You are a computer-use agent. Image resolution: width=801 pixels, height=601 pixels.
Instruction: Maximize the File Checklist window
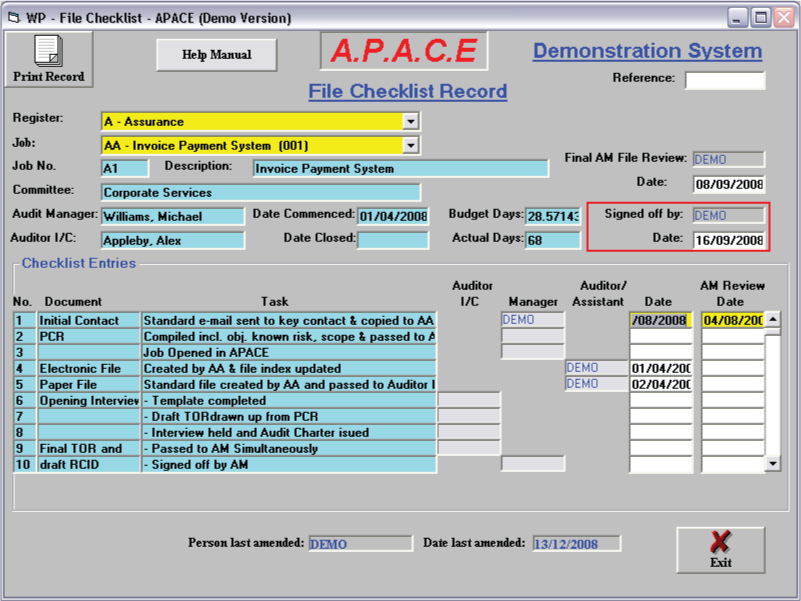click(760, 18)
